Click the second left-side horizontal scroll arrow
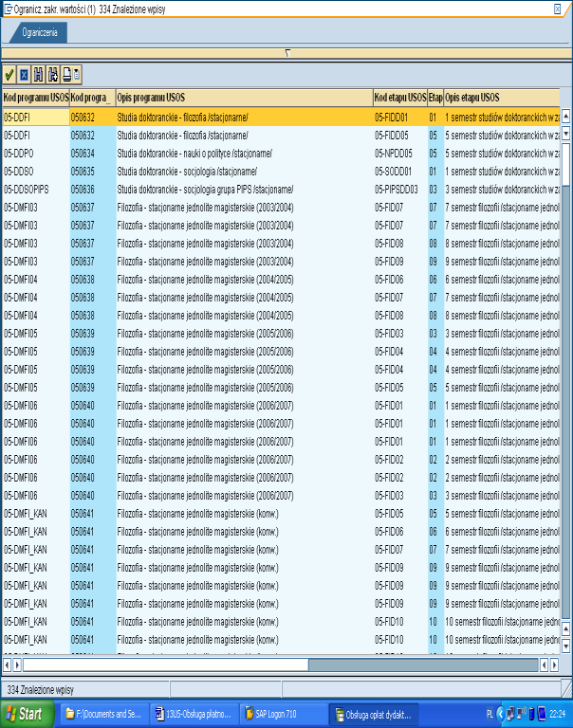The image size is (573, 728). [17, 664]
